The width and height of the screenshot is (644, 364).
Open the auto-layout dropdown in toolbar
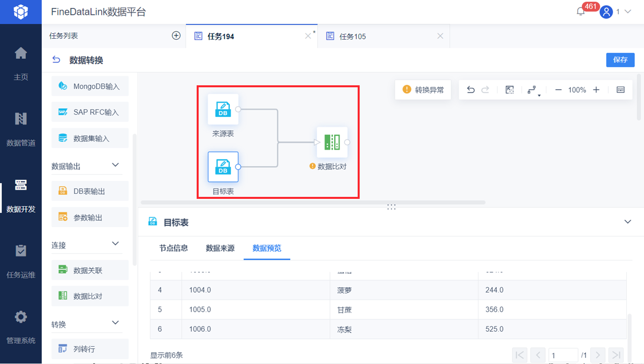point(533,90)
